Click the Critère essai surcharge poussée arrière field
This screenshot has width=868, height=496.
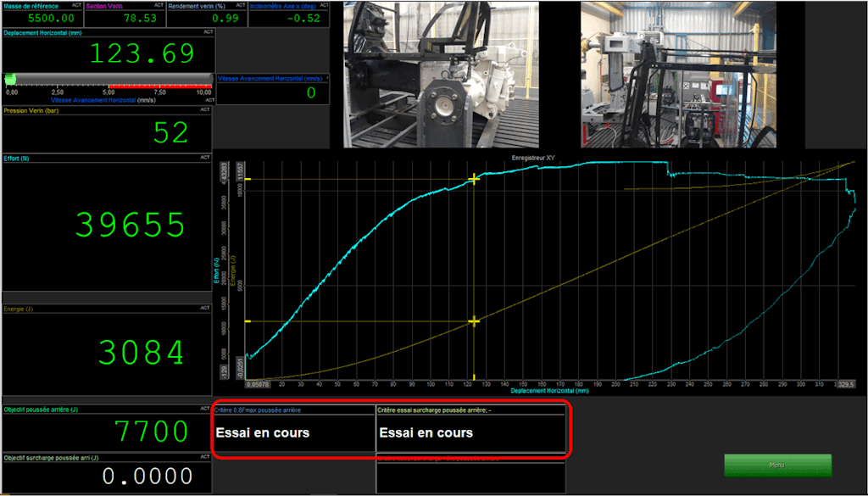point(471,432)
